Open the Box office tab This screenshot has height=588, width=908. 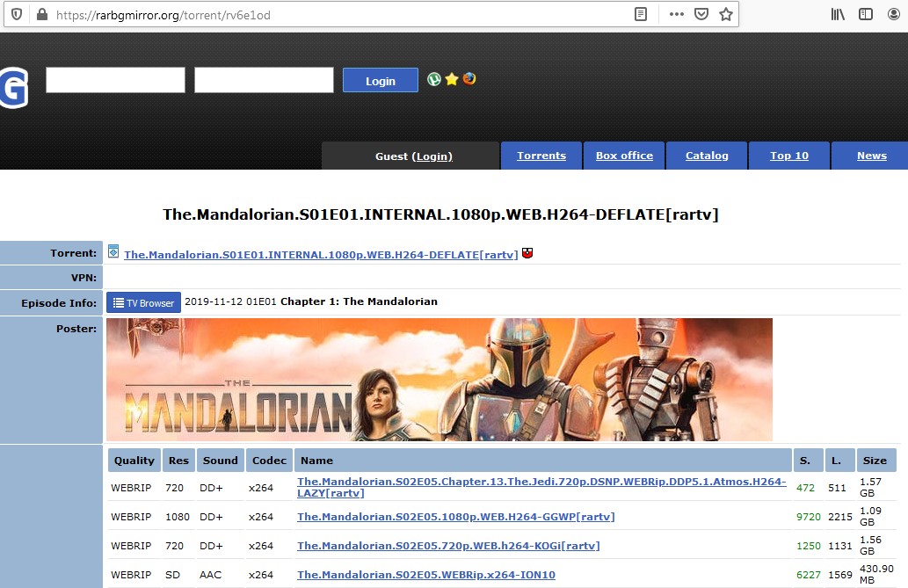pyautogui.click(x=624, y=156)
